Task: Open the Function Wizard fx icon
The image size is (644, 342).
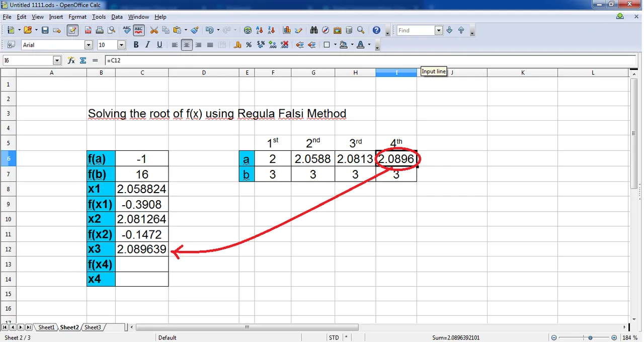Action: [71, 60]
